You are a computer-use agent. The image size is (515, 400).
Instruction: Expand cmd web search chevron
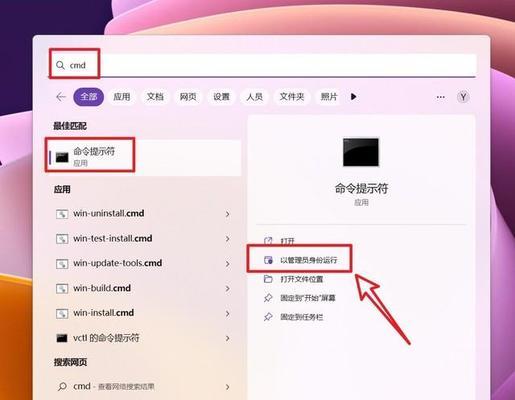228,387
